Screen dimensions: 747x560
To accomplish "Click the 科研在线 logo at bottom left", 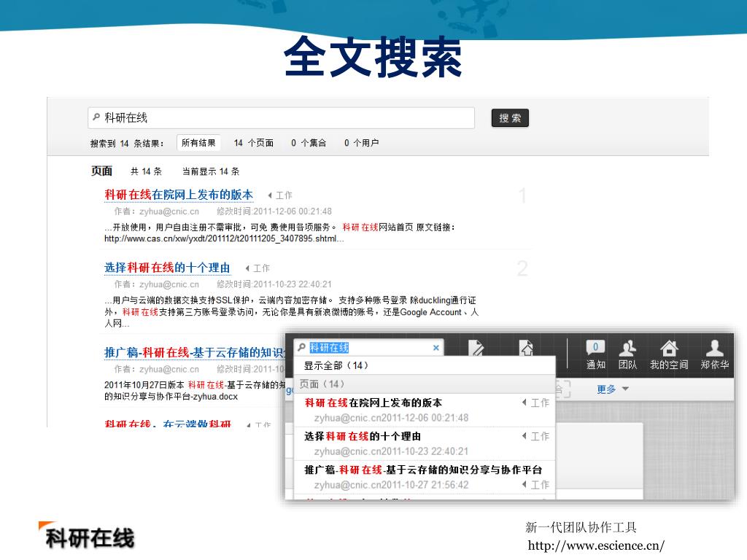I will tap(87, 537).
